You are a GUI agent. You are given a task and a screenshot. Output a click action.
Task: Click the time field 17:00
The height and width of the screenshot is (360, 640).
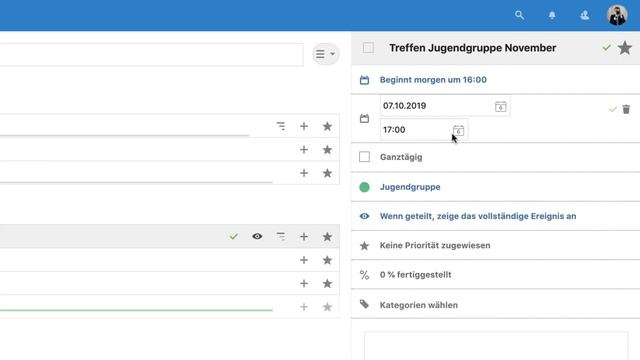(424, 130)
